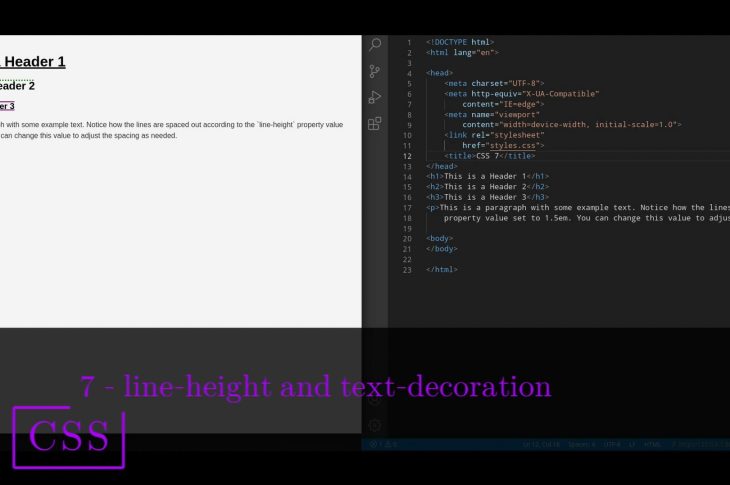Click the line and column position indicator
This screenshot has width=730, height=485.
click(x=540, y=444)
